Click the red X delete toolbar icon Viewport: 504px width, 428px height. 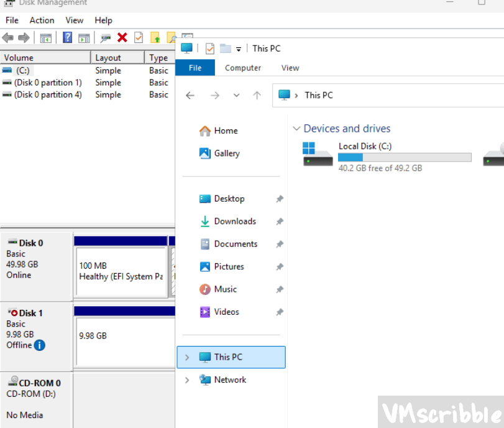point(122,38)
